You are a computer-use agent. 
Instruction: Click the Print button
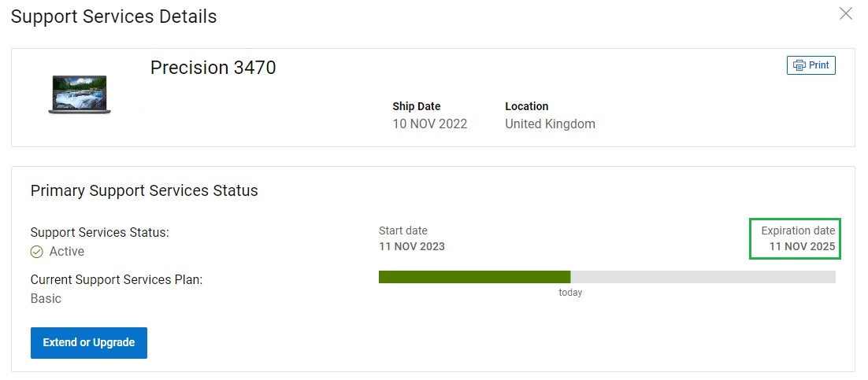click(811, 65)
